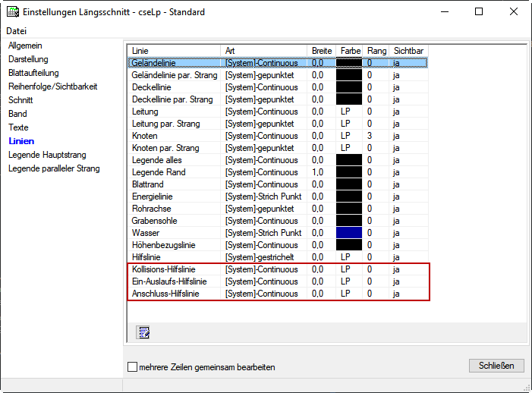This screenshot has width=532, height=393.
Task: Enable 'mehrere Zeilen gemeinsam bearbeiten' checkbox
Action: [x=133, y=367]
